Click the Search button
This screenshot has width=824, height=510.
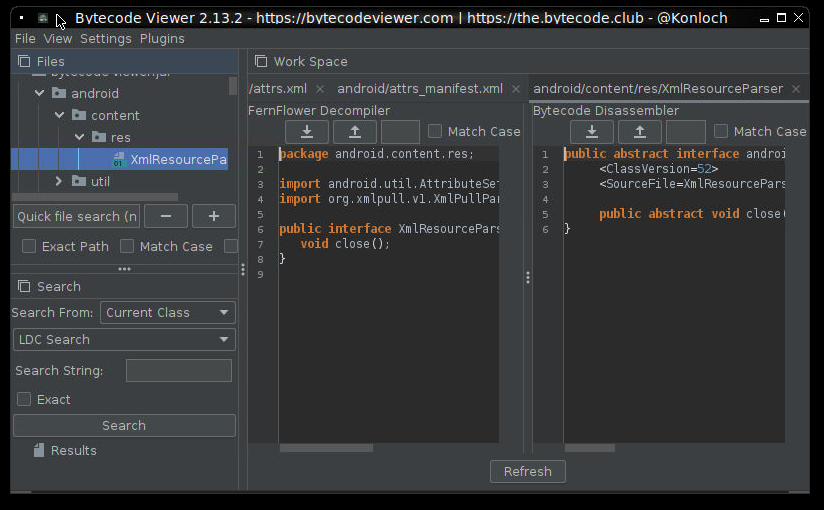tap(124, 425)
